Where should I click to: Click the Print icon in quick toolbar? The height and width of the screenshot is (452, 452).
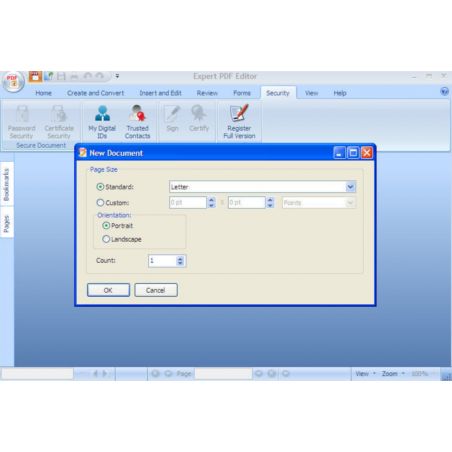coord(74,76)
